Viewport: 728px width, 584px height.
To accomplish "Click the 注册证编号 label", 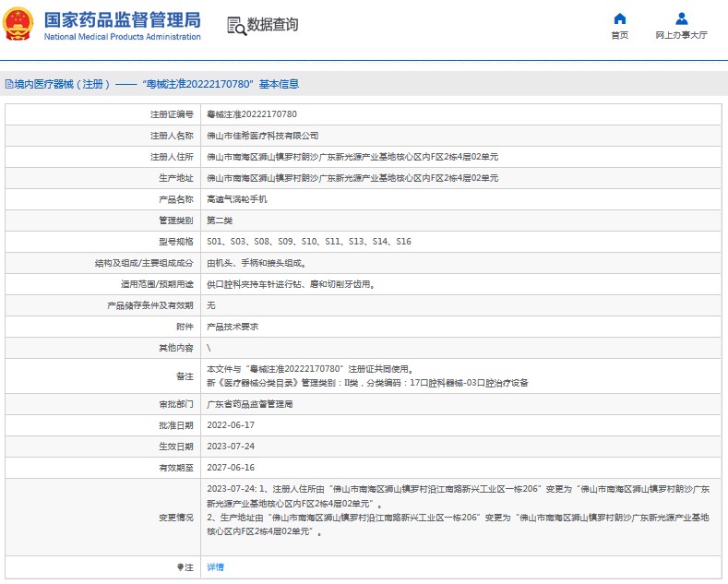I will point(172,114).
